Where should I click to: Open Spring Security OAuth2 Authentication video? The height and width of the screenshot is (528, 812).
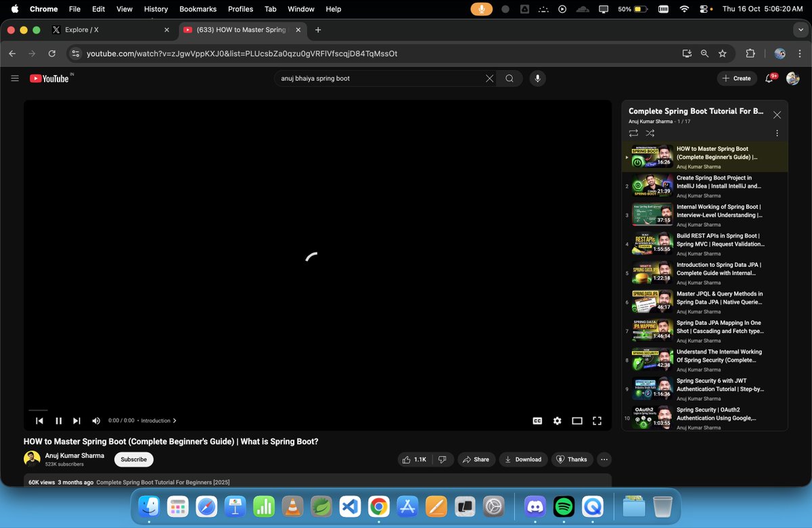point(704,418)
